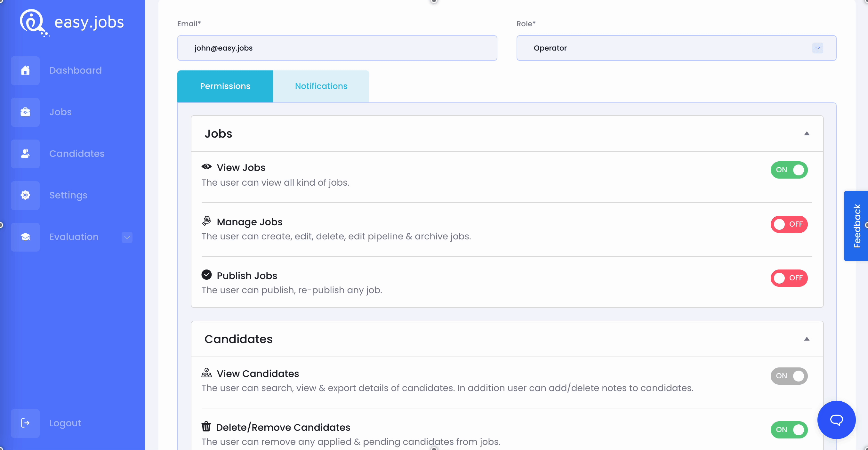Click the Role dropdown chevron arrow
This screenshot has height=450, width=868.
pyautogui.click(x=817, y=48)
